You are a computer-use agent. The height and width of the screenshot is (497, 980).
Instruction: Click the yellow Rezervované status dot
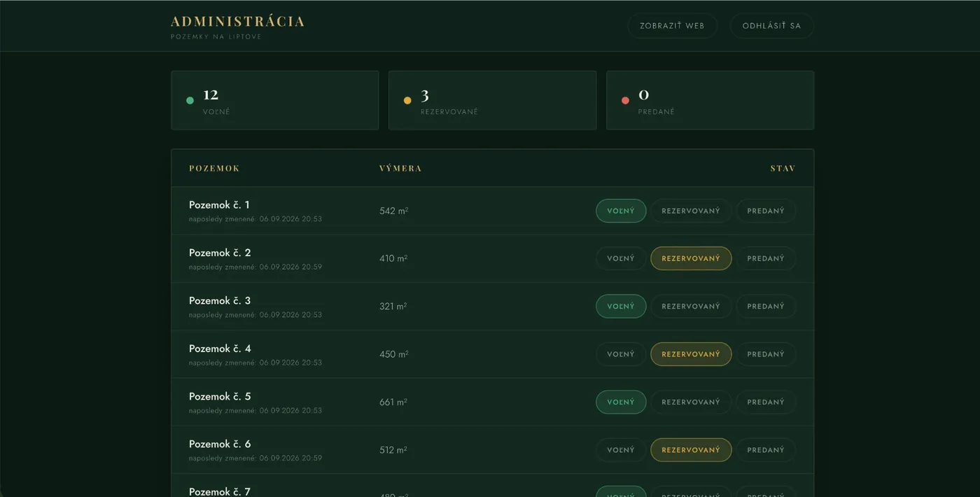407,100
